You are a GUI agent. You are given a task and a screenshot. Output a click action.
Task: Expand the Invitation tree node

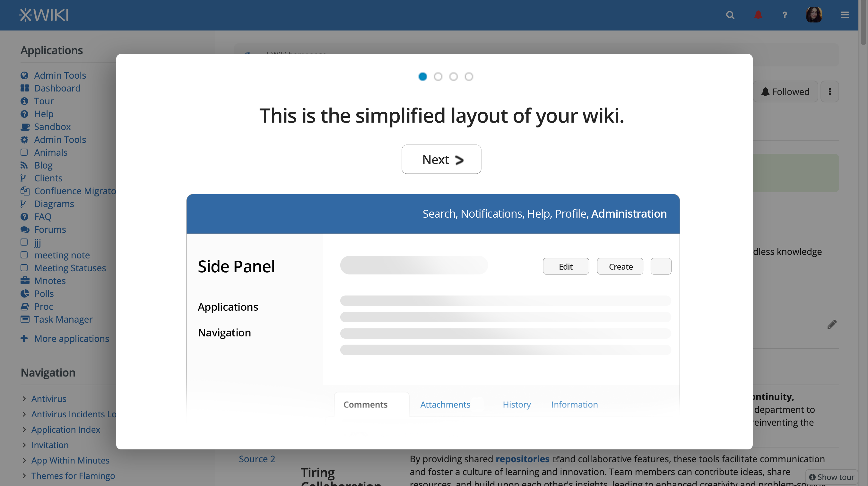pyautogui.click(x=24, y=445)
